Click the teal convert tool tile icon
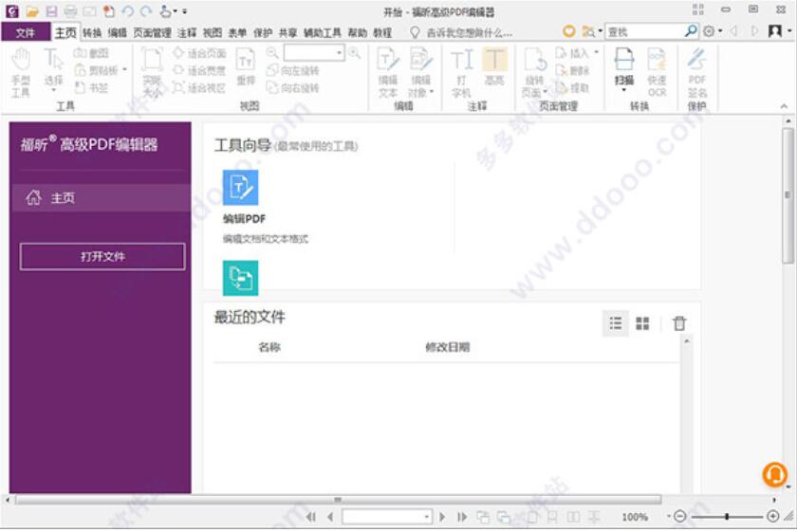 (x=240, y=278)
